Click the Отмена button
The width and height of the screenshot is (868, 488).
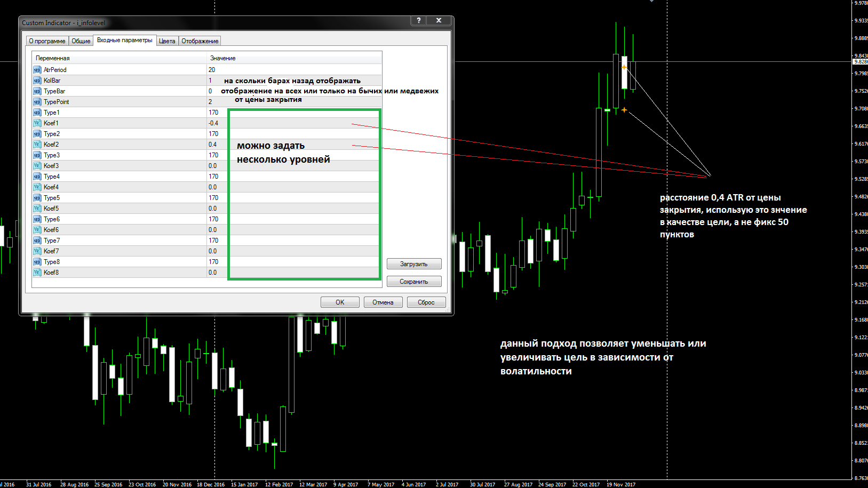pos(383,302)
